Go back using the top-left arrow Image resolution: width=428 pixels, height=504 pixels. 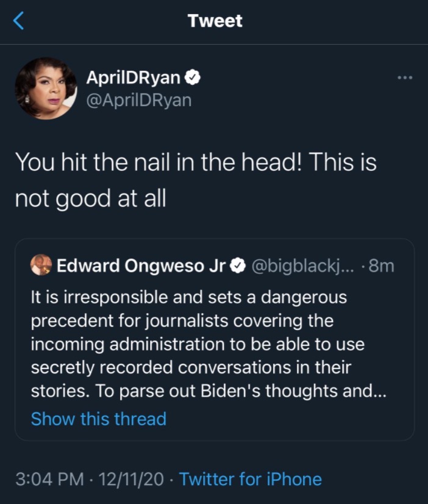(20, 21)
